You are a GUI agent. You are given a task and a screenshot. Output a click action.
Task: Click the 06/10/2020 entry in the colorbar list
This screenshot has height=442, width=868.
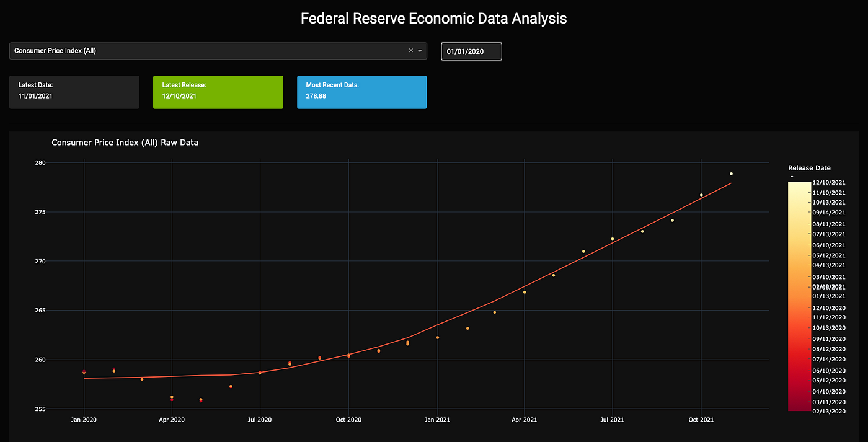point(828,370)
